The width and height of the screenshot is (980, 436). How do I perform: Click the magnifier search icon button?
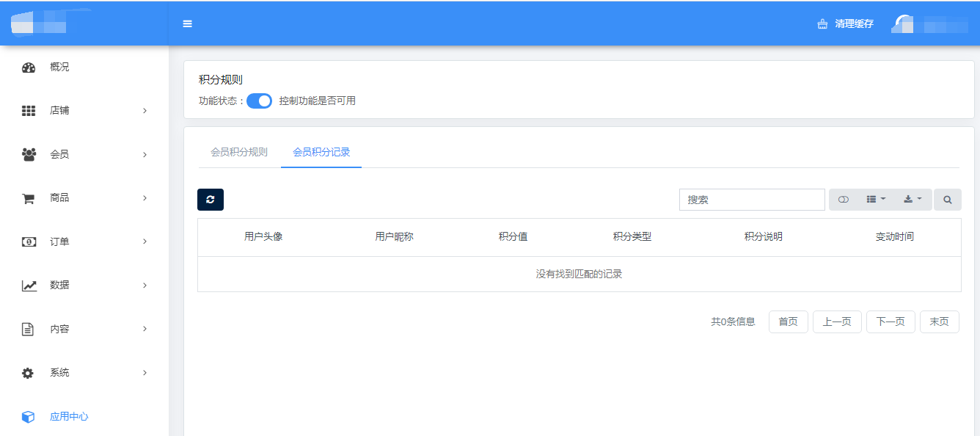(947, 200)
